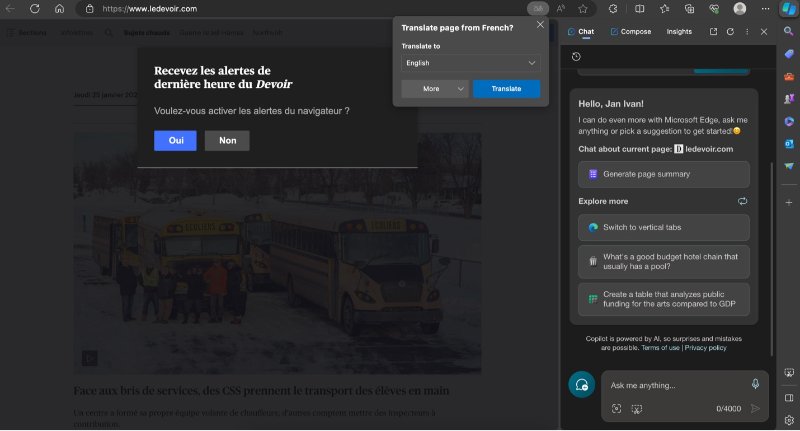Open sidebar screenshot icon at bottom

789,373
